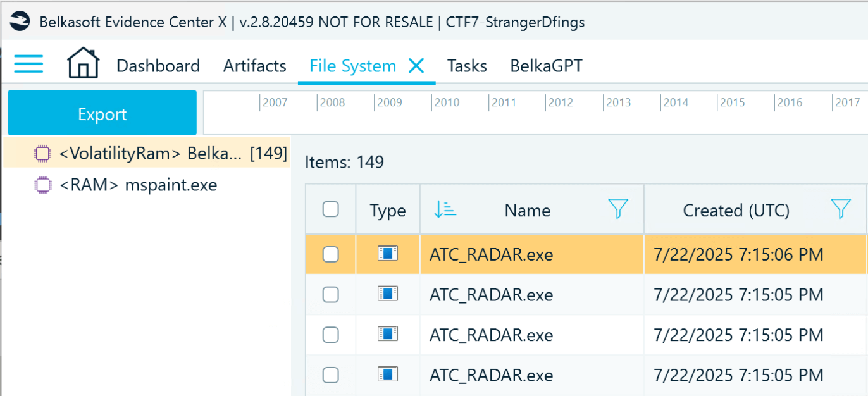Image resolution: width=868 pixels, height=396 pixels.
Task: Open the BelkaGPT tab
Action: click(547, 66)
